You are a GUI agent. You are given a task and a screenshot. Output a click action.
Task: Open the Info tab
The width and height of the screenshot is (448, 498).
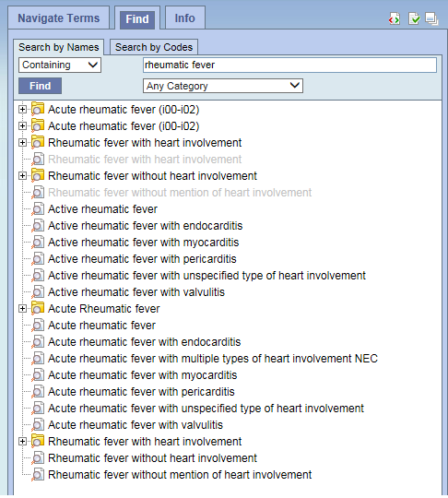click(184, 18)
